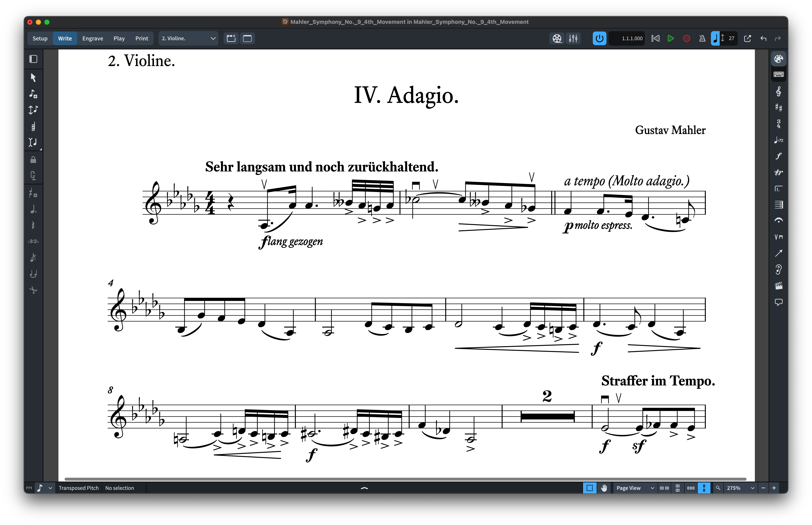Toggle dotted note tool
Image resolution: width=812 pixels, height=525 pixels.
[33, 209]
